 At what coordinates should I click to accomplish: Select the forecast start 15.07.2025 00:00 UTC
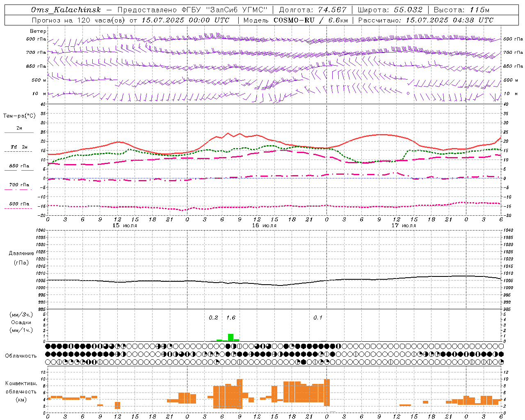(x=185, y=20)
